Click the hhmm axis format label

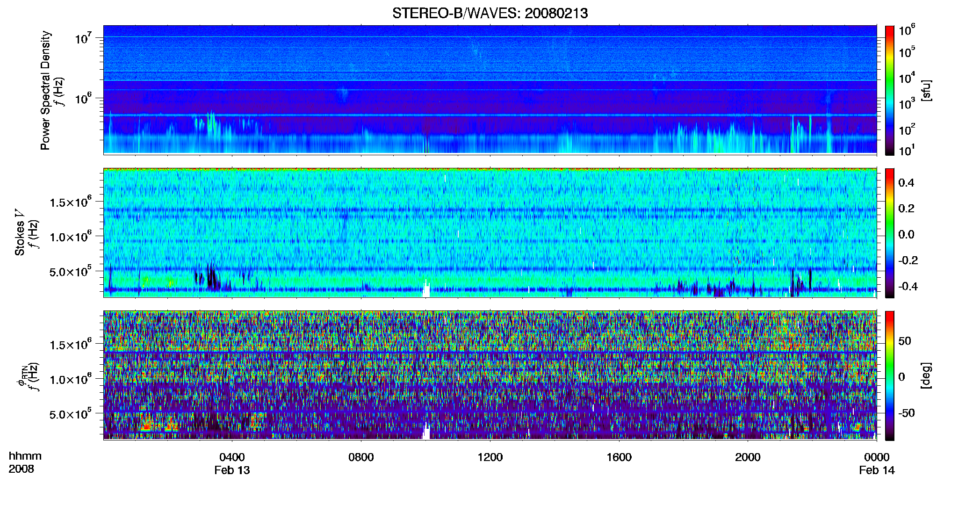25,456
